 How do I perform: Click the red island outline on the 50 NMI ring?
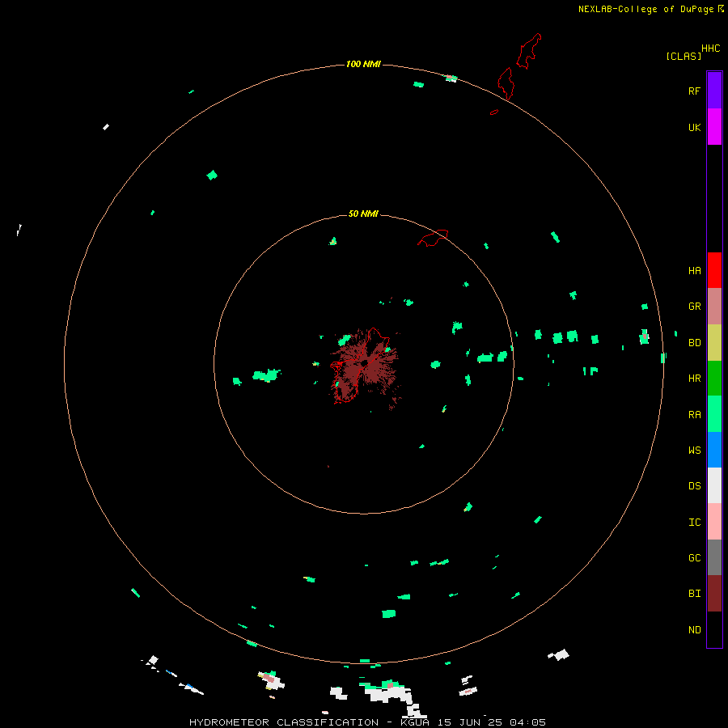433,238
